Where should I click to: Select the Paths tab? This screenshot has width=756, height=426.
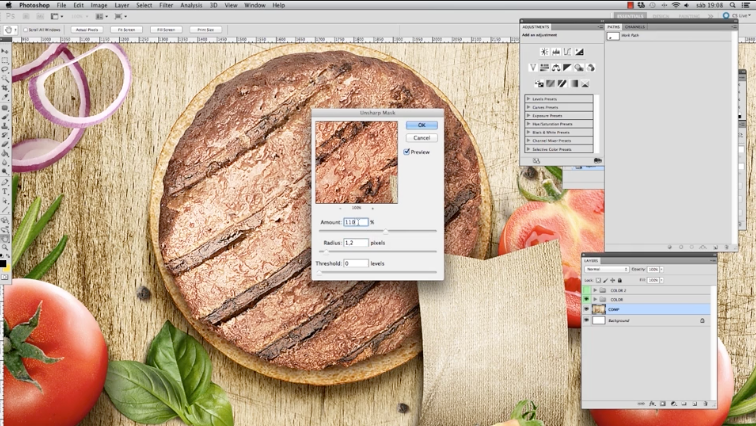point(613,27)
